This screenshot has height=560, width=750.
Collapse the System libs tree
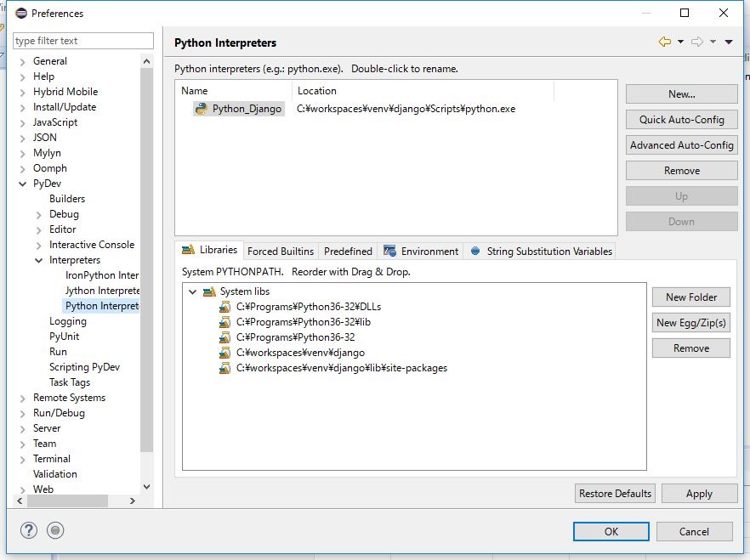click(x=193, y=291)
